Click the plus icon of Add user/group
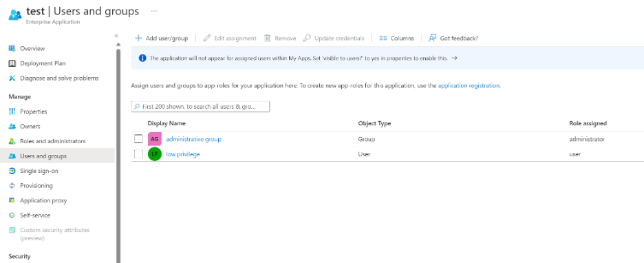 tap(138, 39)
